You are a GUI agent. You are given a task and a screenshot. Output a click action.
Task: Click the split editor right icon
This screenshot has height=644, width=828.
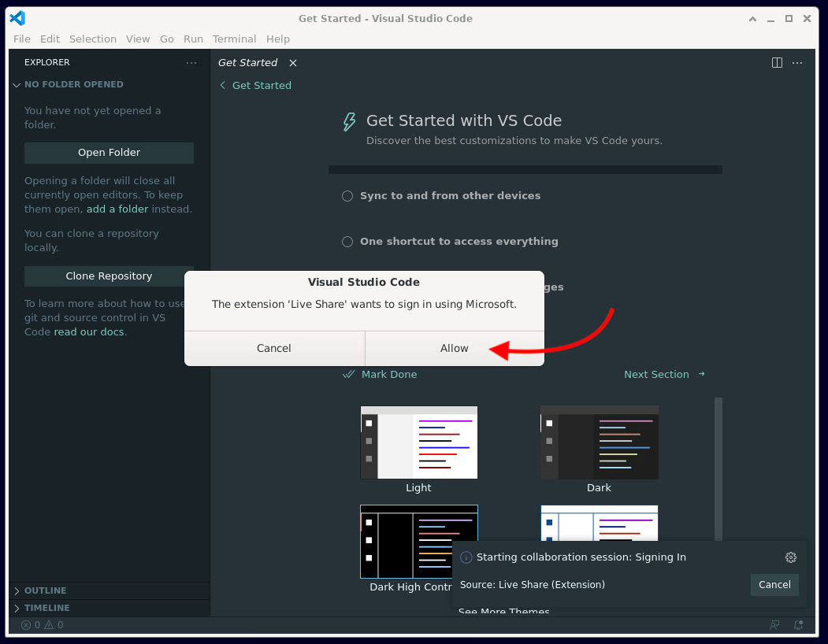tap(777, 63)
